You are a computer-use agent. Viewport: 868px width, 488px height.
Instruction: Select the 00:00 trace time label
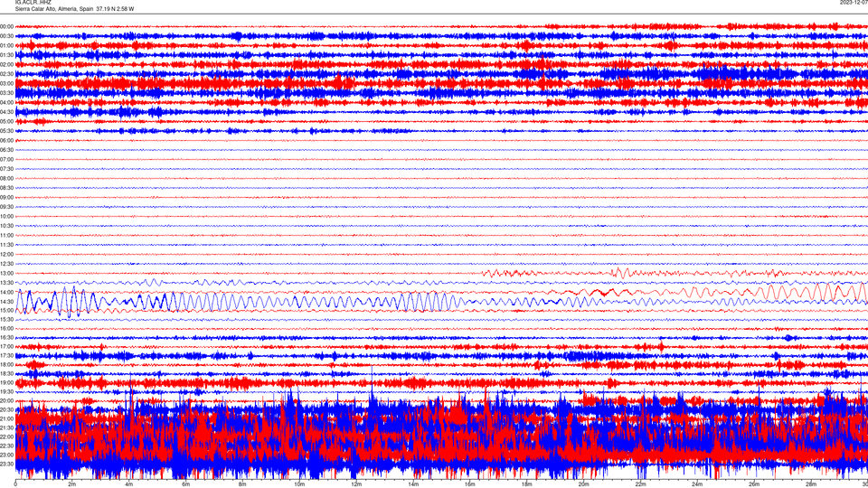coord(6,26)
